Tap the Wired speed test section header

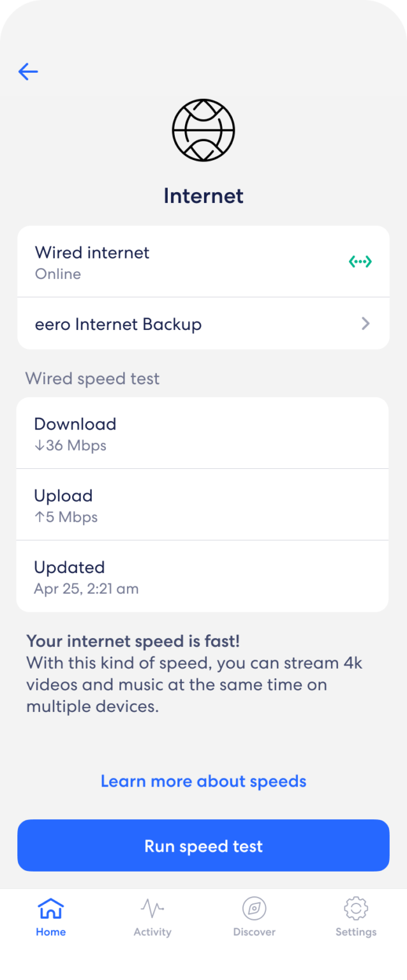(x=93, y=378)
